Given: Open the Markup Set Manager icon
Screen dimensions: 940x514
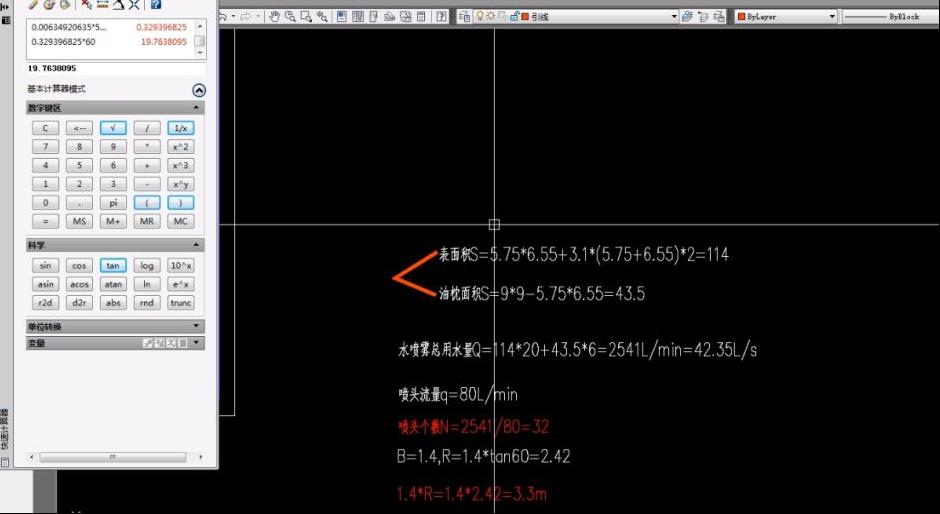Looking at the screenshot, I should 405,17.
